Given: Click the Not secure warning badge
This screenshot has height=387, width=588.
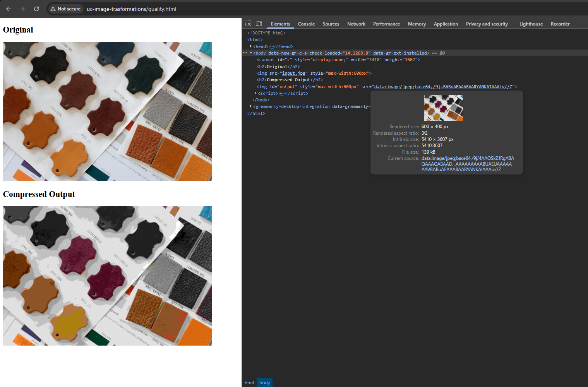Looking at the screenshot, I should click(65, 9).
